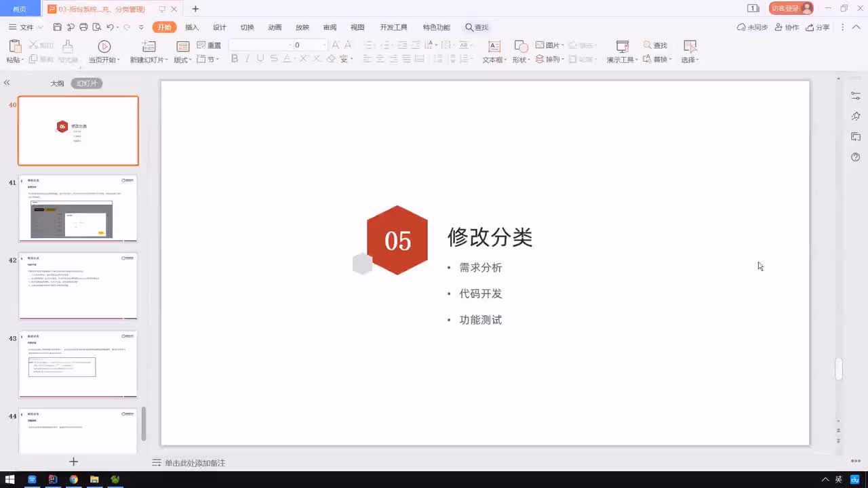Click the Print icon in quick access bar
Image resolution: width=868 pixels, height=488 pixels.
tap(83, 27)
